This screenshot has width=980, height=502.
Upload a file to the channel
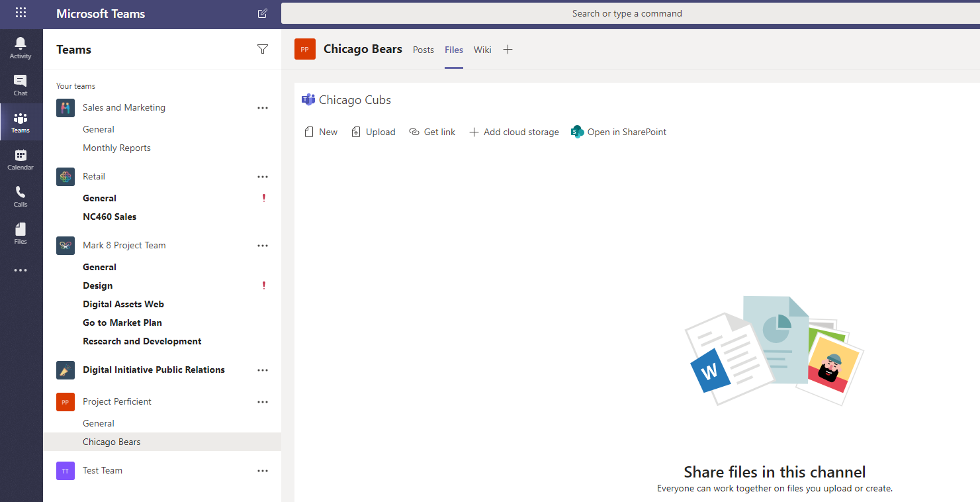tap(373, 132)
